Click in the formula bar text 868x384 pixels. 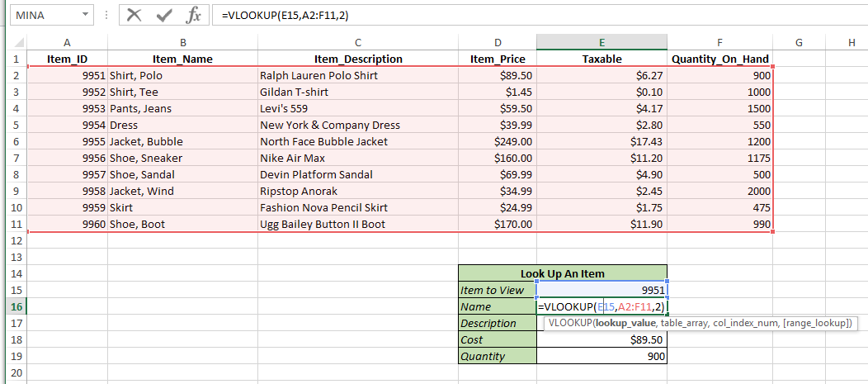point(285,16)
